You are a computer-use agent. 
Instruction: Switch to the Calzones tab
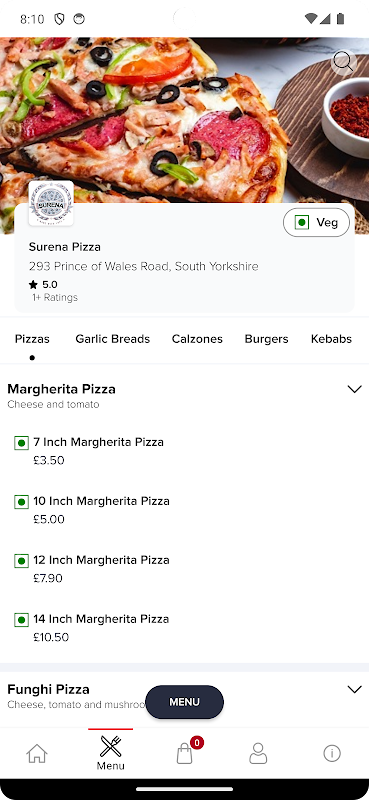tap(197, 339)
